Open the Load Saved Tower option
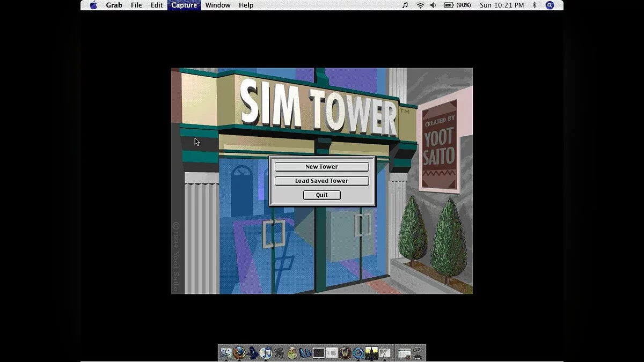644x362 pixels. coord(321,181)
